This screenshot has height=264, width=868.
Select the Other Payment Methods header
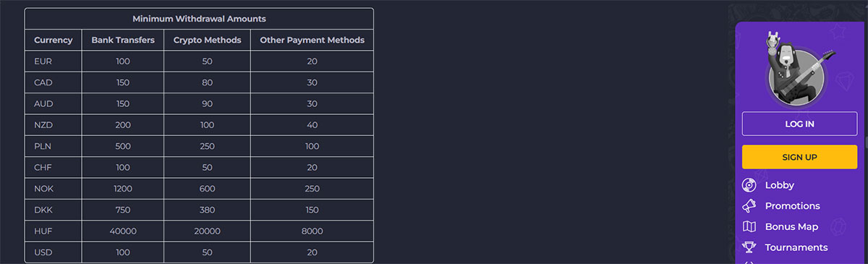[x=312, y=41]
